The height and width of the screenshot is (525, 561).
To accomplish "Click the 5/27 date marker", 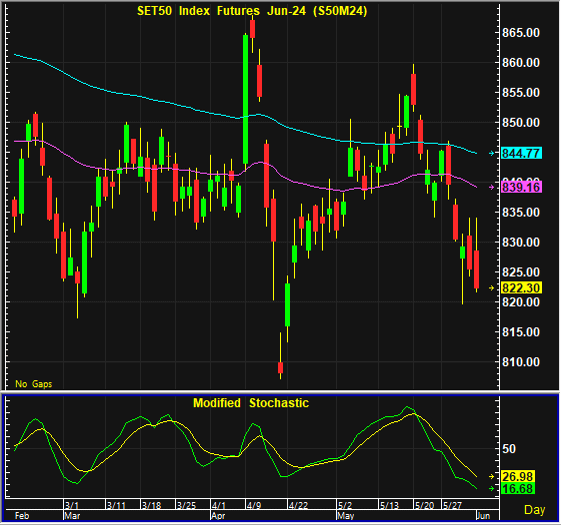I will coord(453,505).
